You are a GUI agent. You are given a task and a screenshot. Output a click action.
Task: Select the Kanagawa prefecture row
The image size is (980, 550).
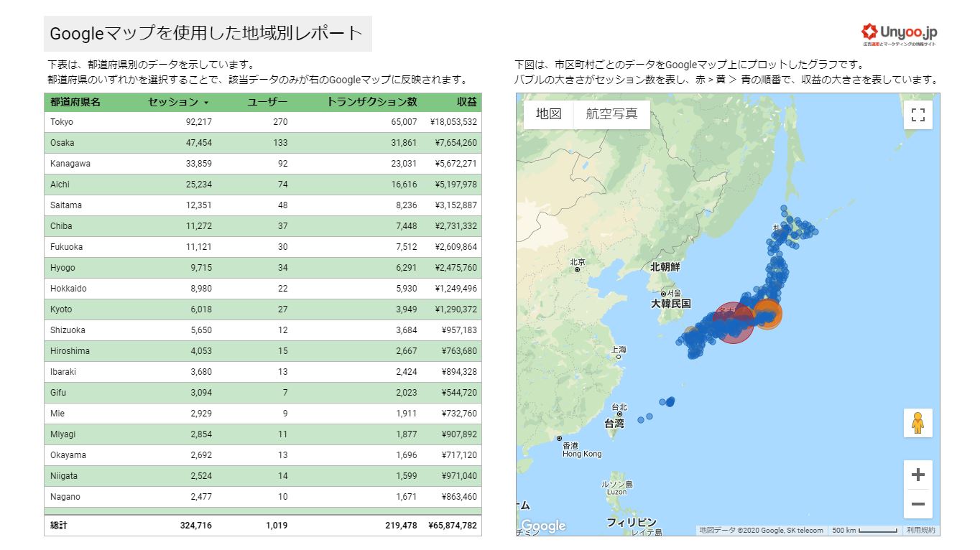click(x=263, y=164)
